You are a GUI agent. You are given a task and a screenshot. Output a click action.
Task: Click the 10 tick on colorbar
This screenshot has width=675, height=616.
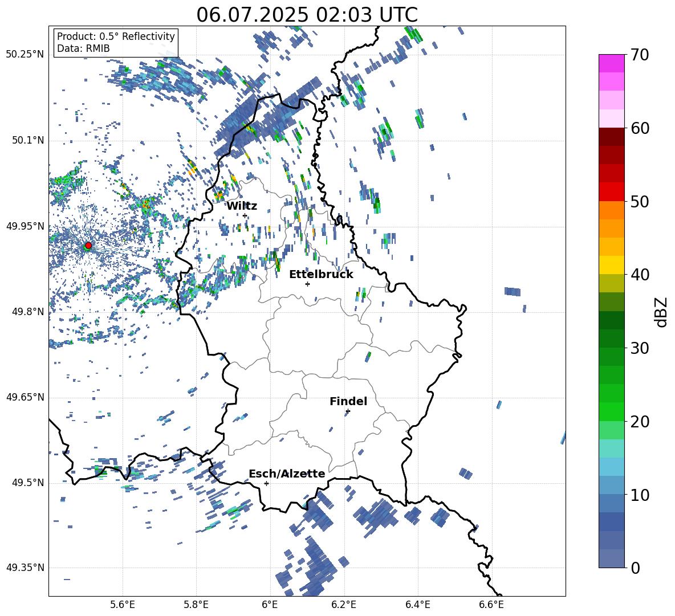click(640, 495)
